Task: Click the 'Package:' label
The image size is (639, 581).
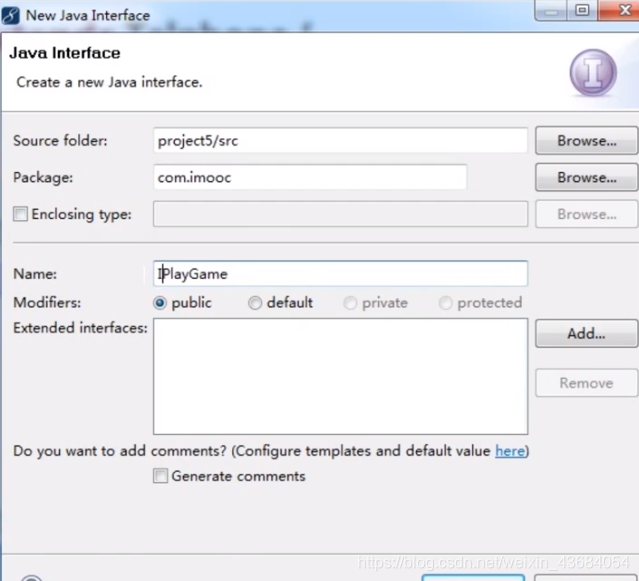Action: click(43, 178)
